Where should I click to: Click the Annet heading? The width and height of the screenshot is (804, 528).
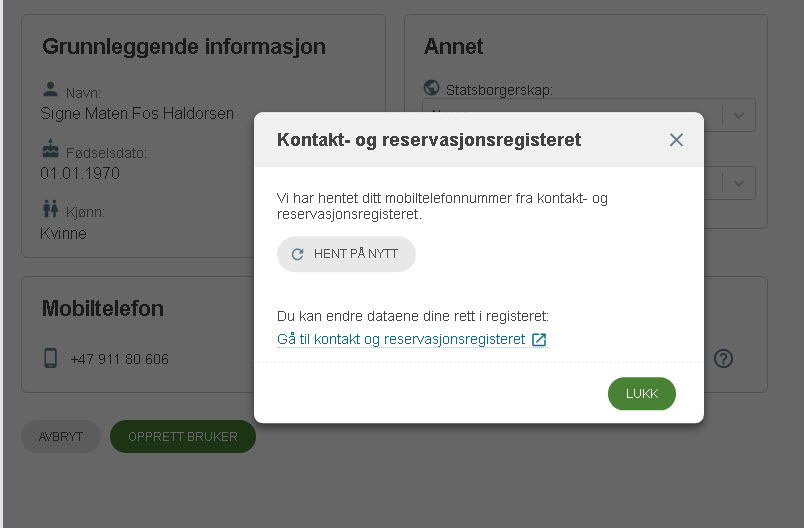tap(453, 47)
